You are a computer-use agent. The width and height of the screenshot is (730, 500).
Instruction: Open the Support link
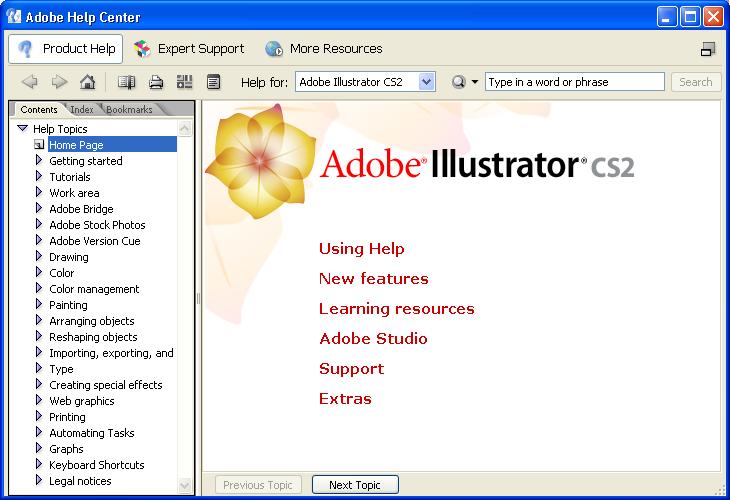(x=351, y=369)
